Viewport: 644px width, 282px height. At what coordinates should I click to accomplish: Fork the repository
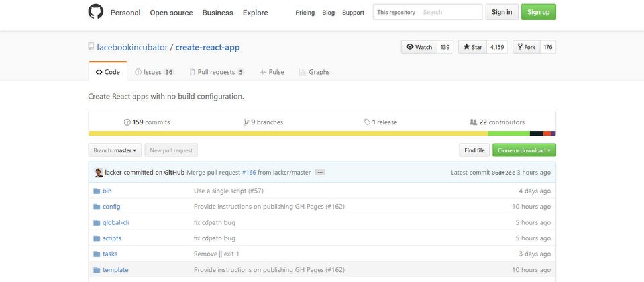point(527,47)
